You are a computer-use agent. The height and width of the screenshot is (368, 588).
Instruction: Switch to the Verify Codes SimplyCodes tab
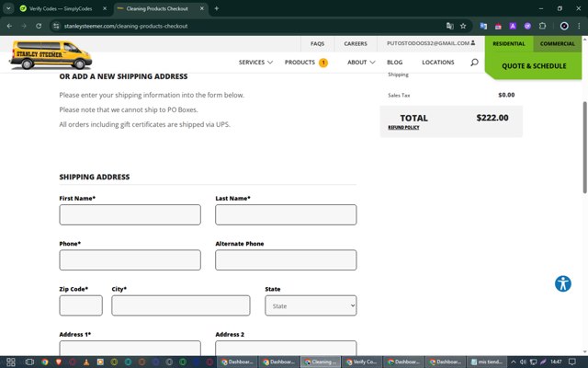[x=62, y=8]
